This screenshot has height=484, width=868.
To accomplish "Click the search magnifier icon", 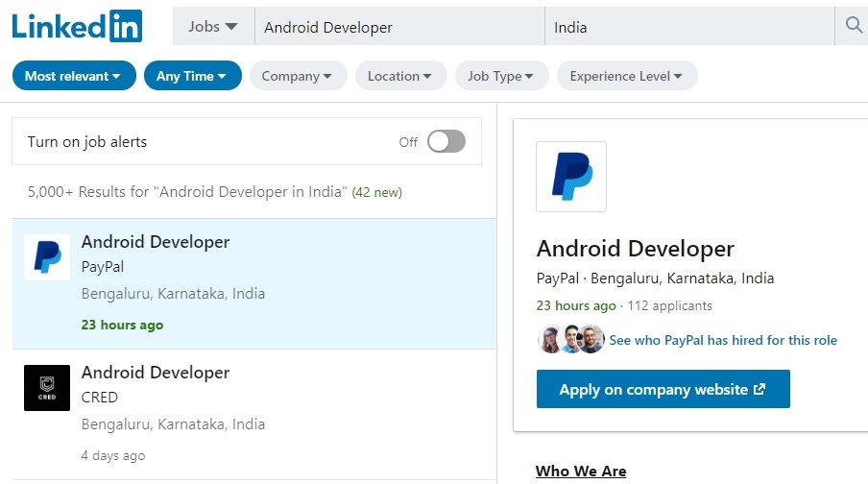I will point(853,26).
